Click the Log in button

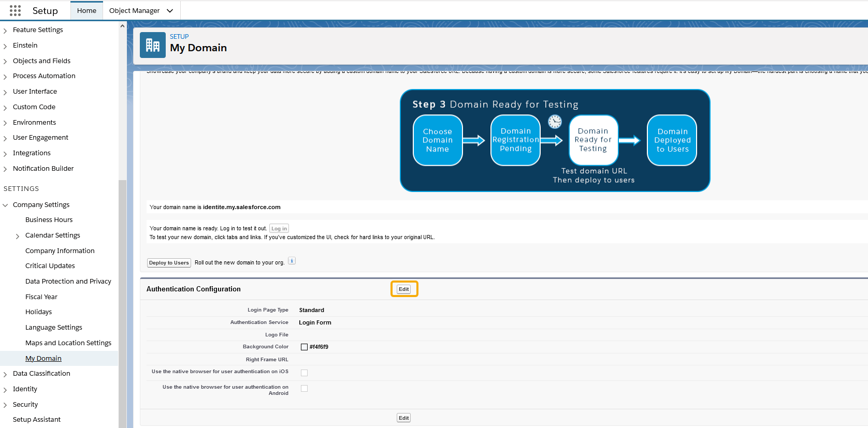[x=279, y=229]
